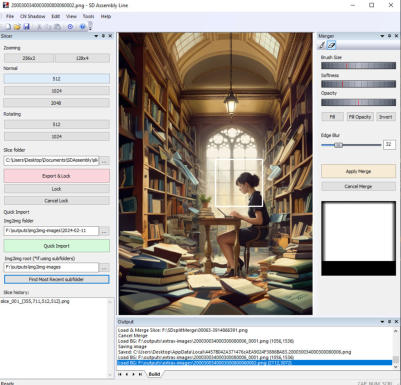
Task: Click the open folder toolbar icon
Action: [17, 27]
